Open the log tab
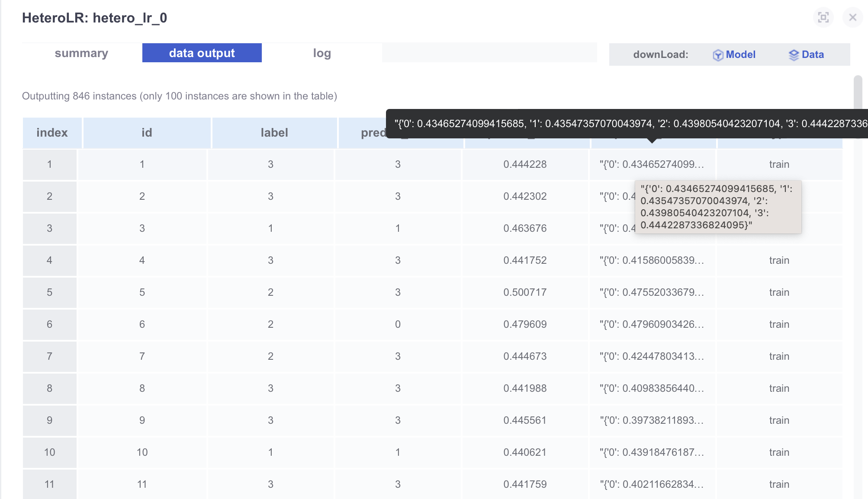Viewport: 868px width, 499px height. (321, 53)
